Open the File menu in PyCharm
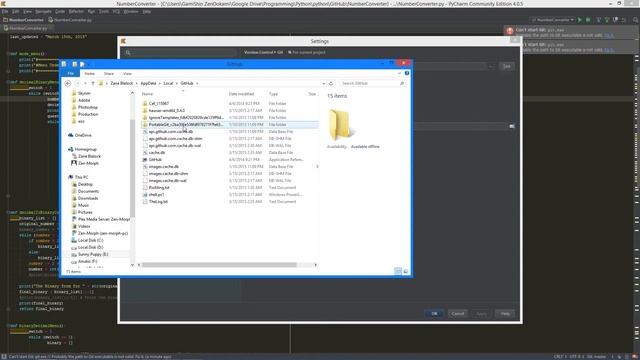 (5, 11)
